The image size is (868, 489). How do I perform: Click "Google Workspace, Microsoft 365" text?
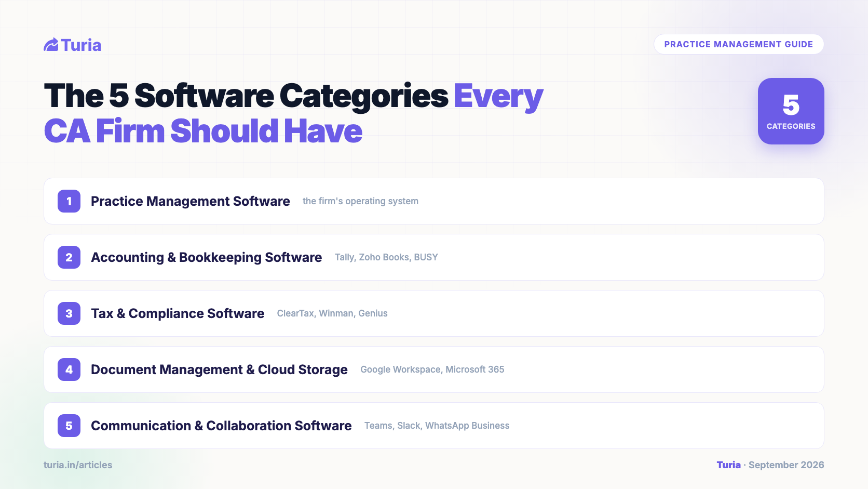click(432, 369)
